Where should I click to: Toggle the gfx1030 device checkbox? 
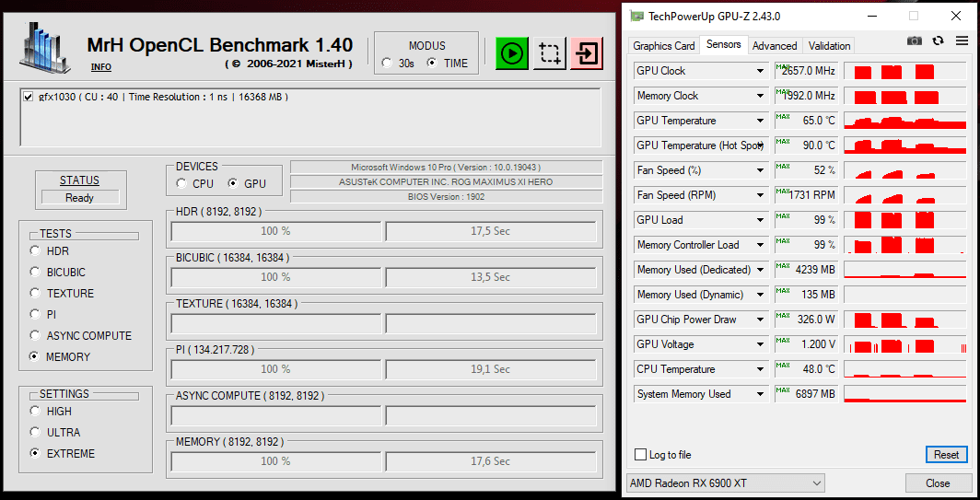pos(28,97)
